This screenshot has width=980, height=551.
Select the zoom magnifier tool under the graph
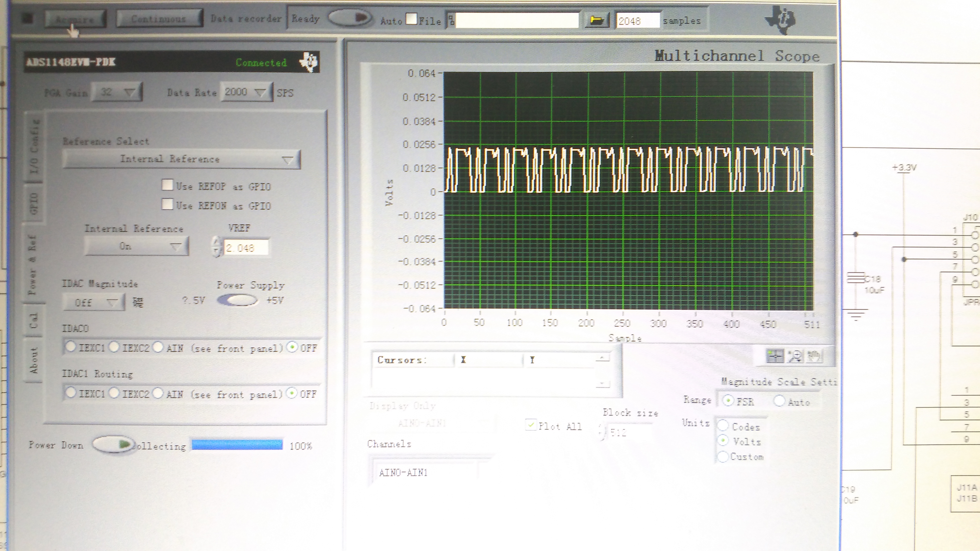(795, 356)
